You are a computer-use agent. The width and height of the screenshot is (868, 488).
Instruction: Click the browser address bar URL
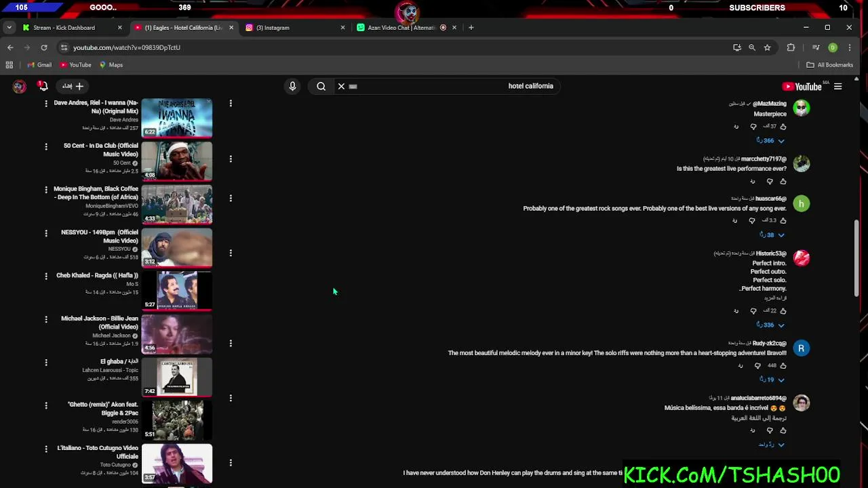click(127, 47)
